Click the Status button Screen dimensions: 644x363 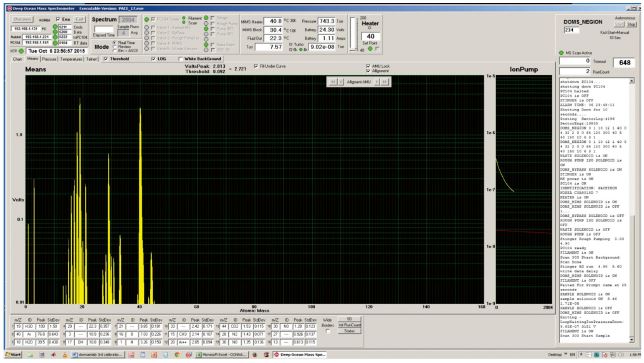350,331
